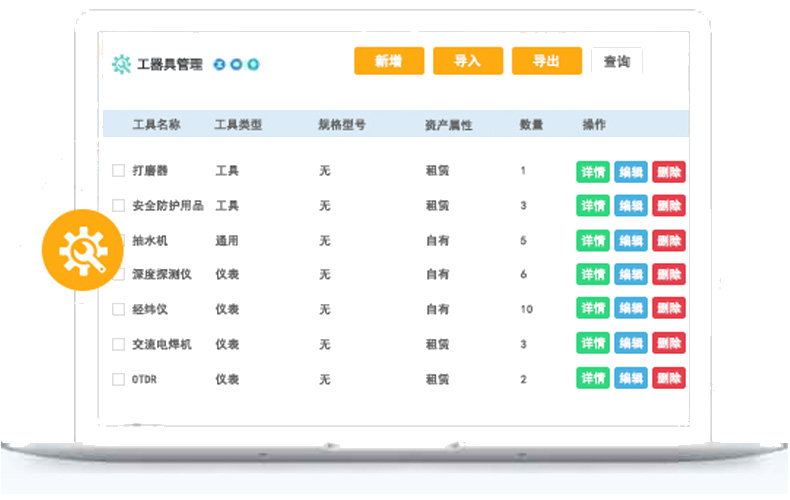The height and width of the screenshot is (500, 790).
Task: Open 详情 for the 打磨器 row
Action: pos(593,172)
